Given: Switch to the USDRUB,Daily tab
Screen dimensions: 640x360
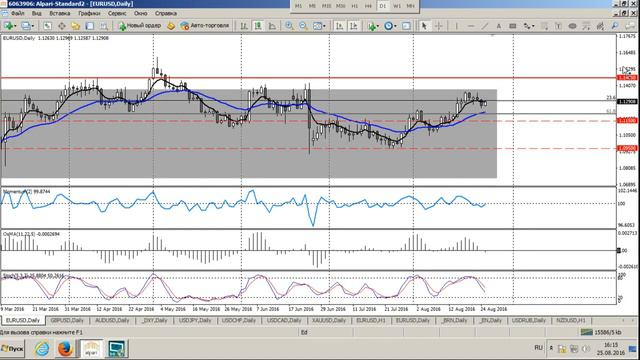Looking at the screenshot, I should point(529,320).
